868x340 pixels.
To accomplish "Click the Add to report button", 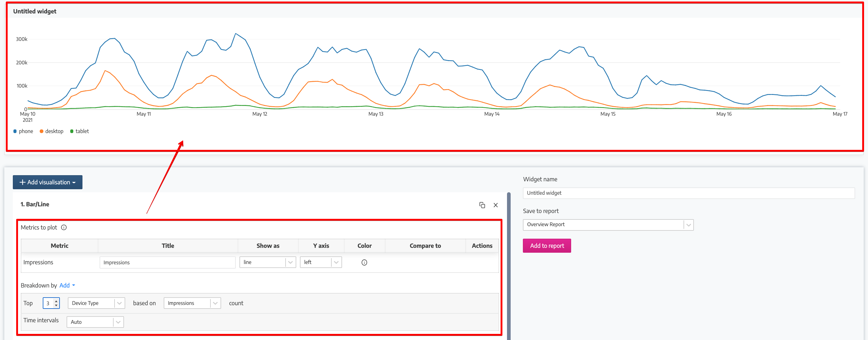I will [x=546, y=246].
